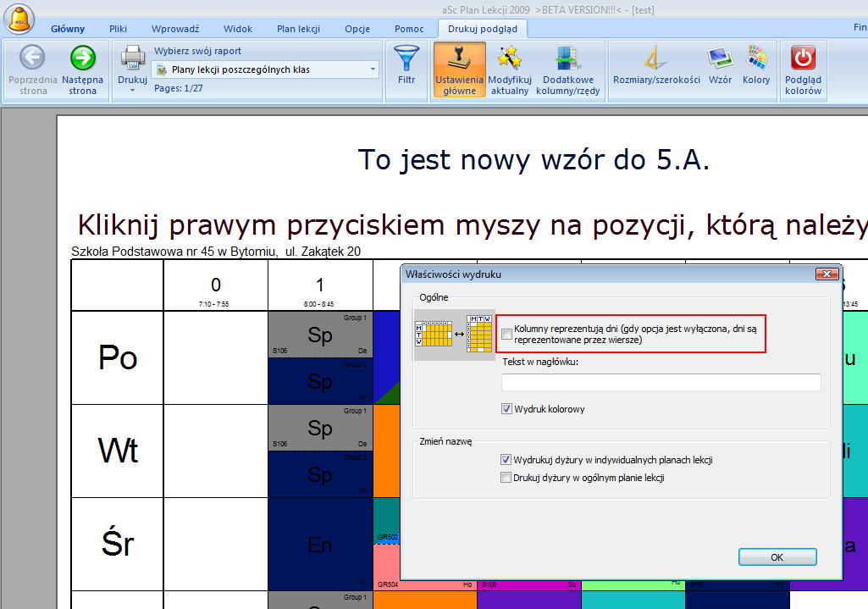Click the 'Kliknij prawym przyciskiem myszy' heading
Screen dimensions: 868x609
coord(473,225)
